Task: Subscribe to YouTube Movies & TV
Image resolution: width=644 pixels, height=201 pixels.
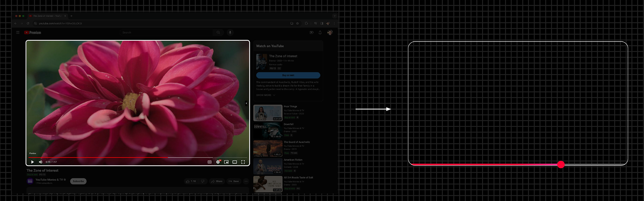Action: 78,181
